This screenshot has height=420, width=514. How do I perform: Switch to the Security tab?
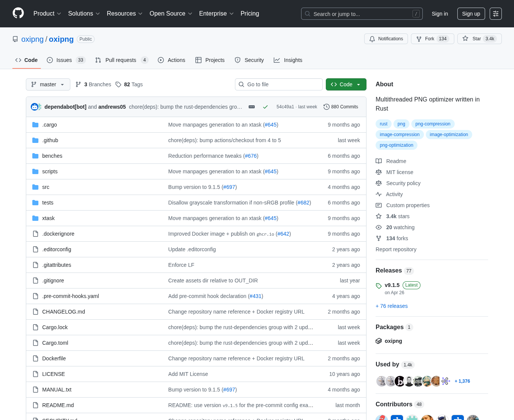[249, 60]
